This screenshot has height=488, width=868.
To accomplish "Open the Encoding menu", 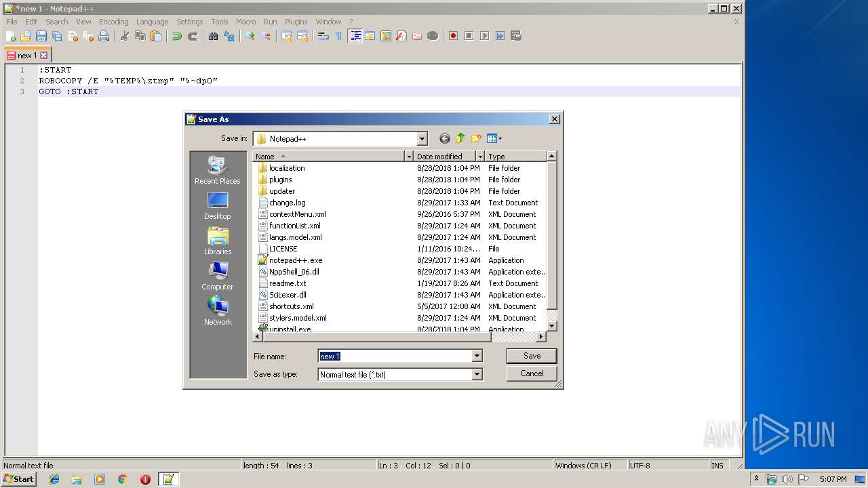I will click(x=113, y=22).
